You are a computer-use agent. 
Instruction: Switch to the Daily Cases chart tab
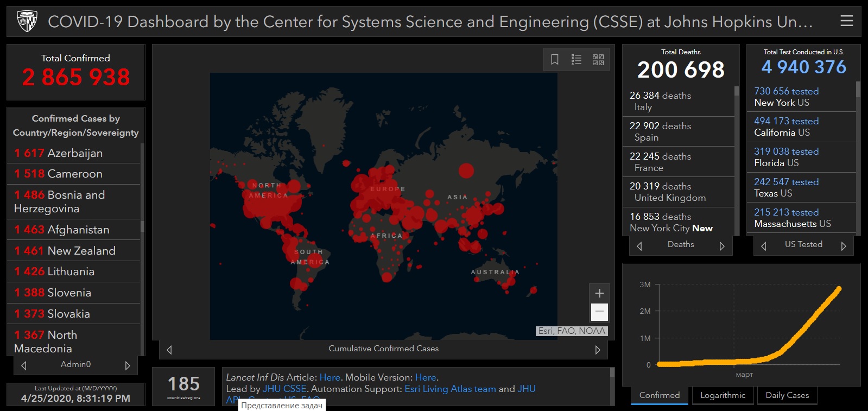click(x=787, y=395)
